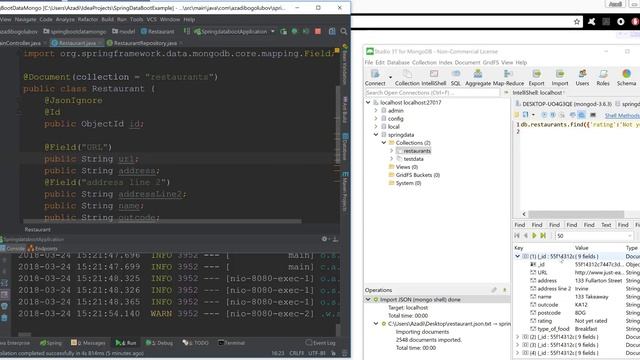Go to first result page in Studio 3T
This screenshot has height=360, width=640.
(517, 236)
